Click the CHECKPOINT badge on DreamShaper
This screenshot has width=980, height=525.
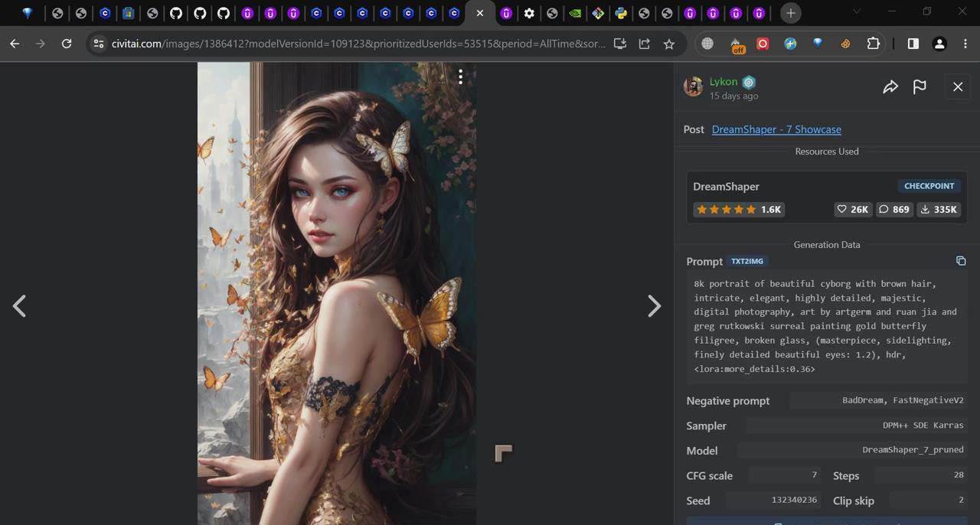pyautogui.click(x=929, y=185)
